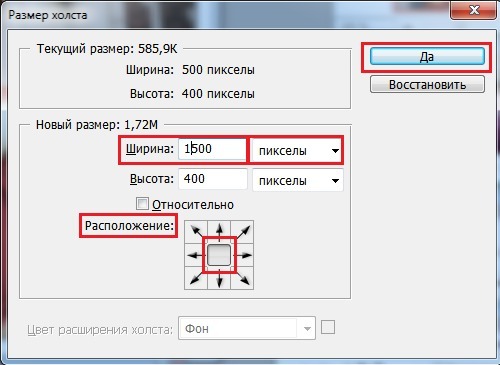Select the top-center anchor arrow
Image resolution: width=500 pixels, height=365 pixels.
point(219,232)
